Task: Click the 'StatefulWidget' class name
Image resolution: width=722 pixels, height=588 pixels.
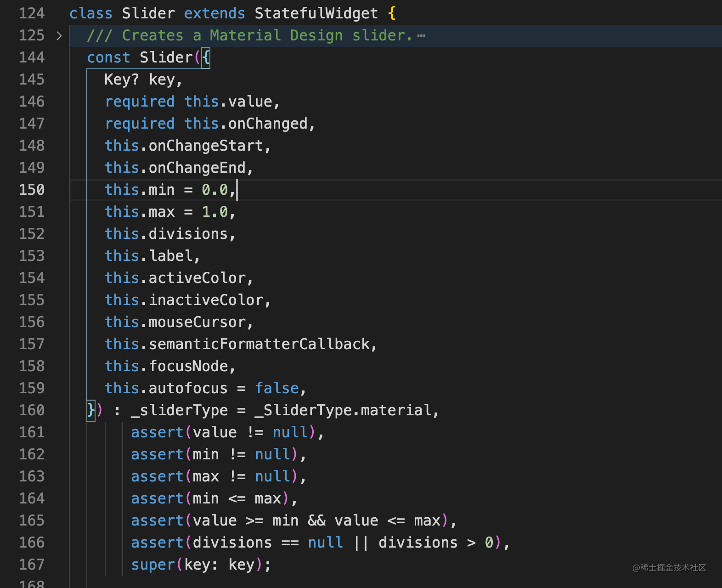Action: tap(316, 13)
